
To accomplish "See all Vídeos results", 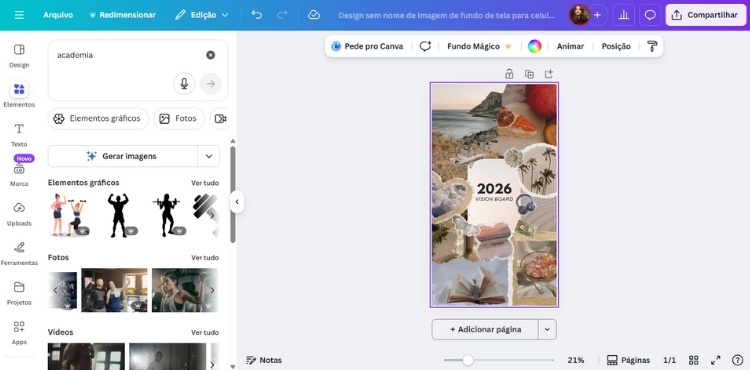I will [x=205, y=332].
